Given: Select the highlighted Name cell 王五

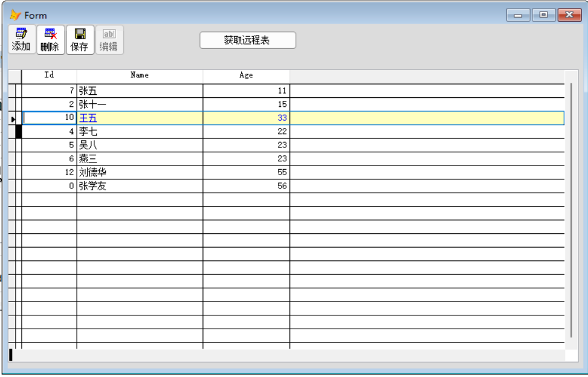Looking at the screenshot, I should [x=140, y=118].
